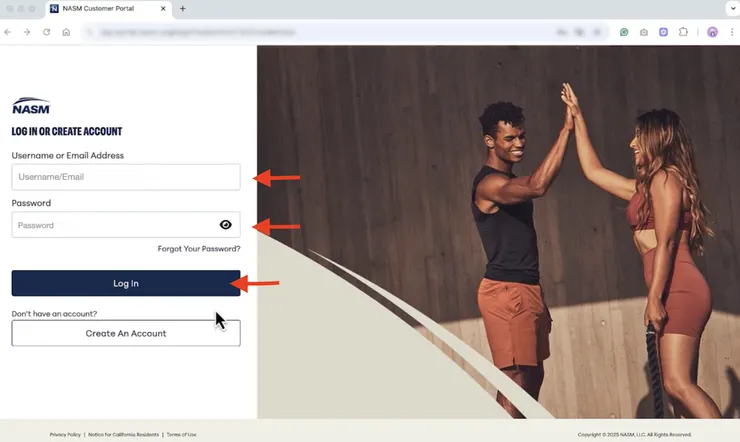This screenshot has width=740, height=442.
Task: Toggle password visibility with the eye icon
Action: [x=226, y=225]
